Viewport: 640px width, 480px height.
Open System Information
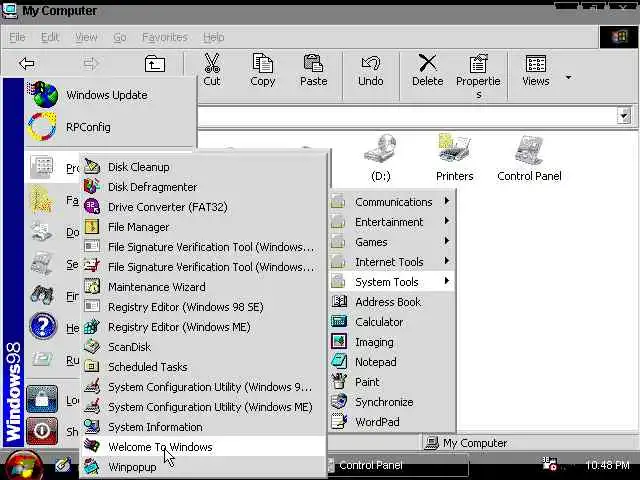point(204,427)
